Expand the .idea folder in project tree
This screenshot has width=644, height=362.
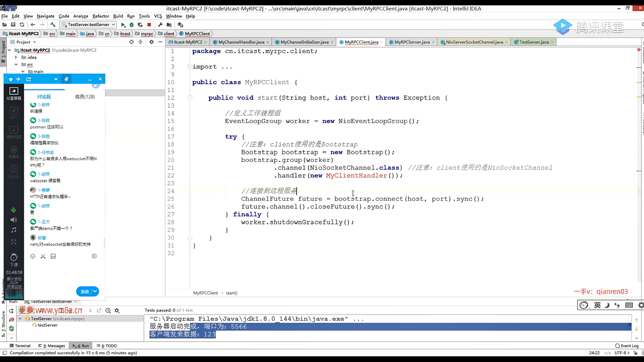pyautogui.click(x=16, y=57)
